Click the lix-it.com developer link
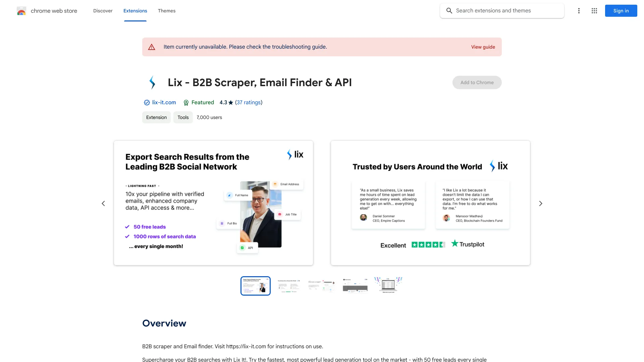This screenshot has height=362, width=644. click(164, 103)
